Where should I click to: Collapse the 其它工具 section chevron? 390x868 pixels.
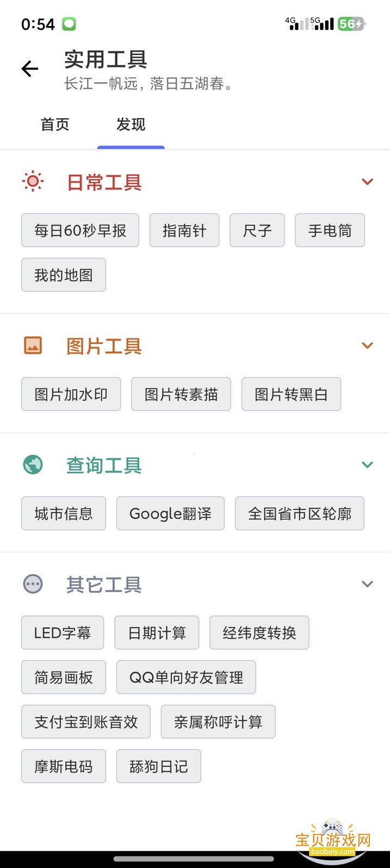(368, 584)
